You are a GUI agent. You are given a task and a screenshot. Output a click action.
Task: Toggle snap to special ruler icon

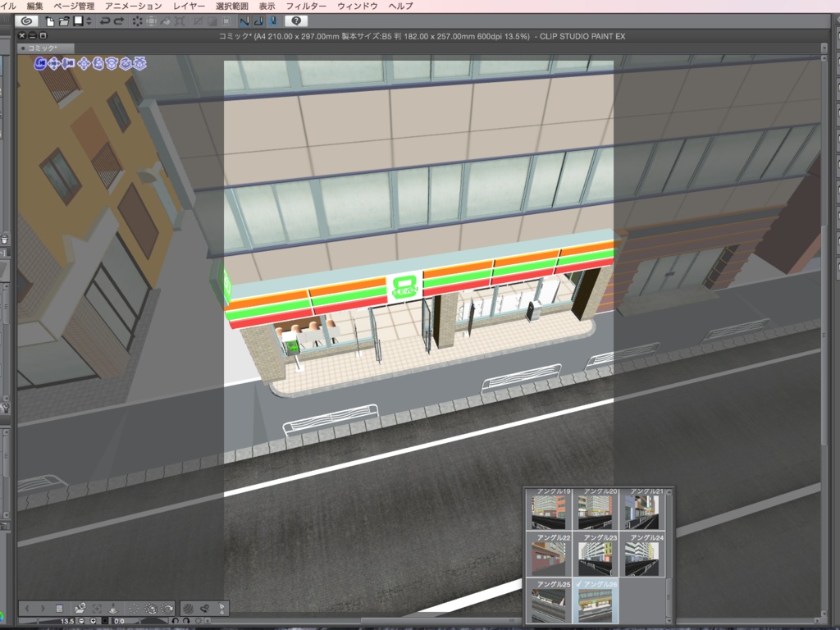[x=258, y=21]
